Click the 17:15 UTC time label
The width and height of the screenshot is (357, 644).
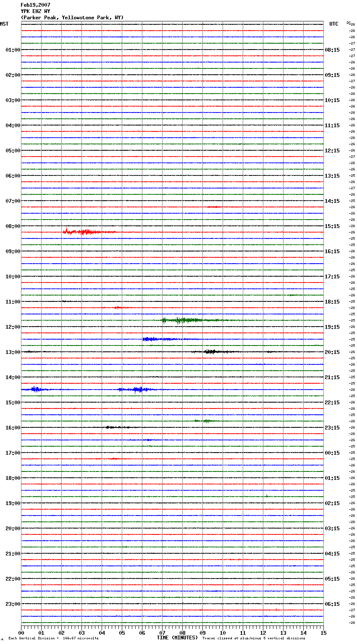332,277
